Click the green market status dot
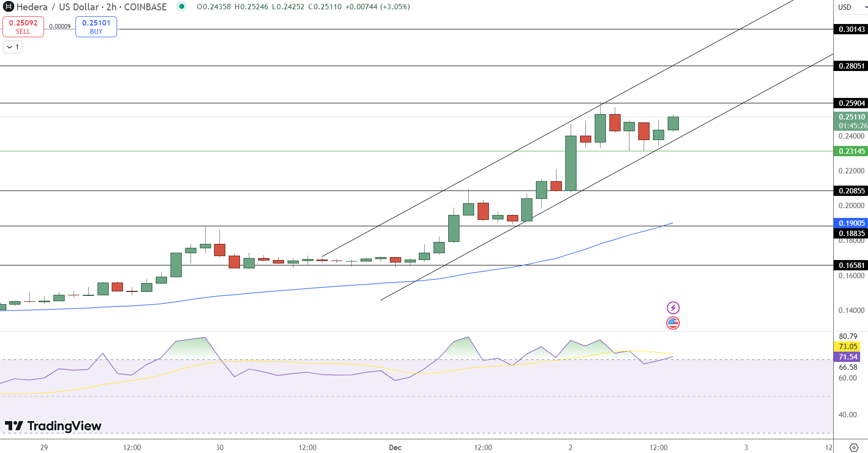Viewport: 868px width, 453px height. (x=182, y=7)
